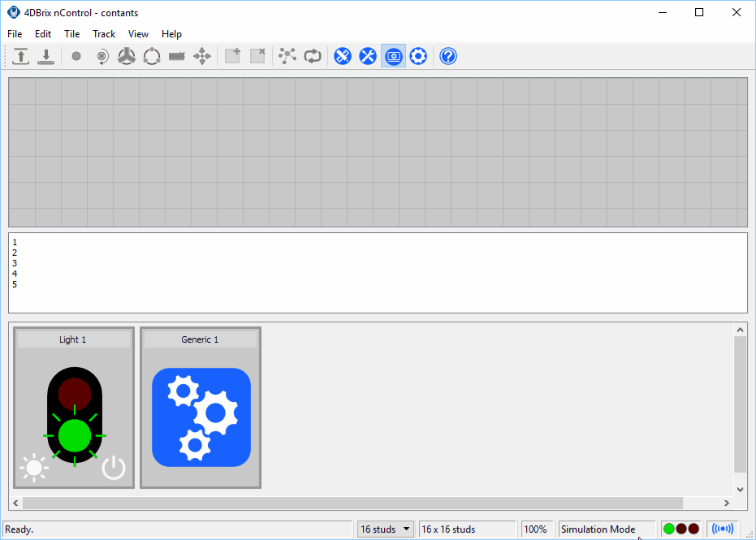Click the red lamp on Light 1
This screenshot has height=540, width=756.
(x=75, y=394)
